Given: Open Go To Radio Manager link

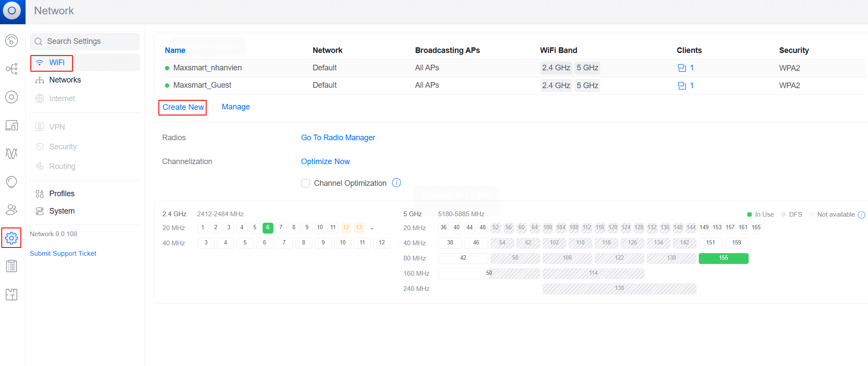Looking at the screenshot, I should point(338,138).
